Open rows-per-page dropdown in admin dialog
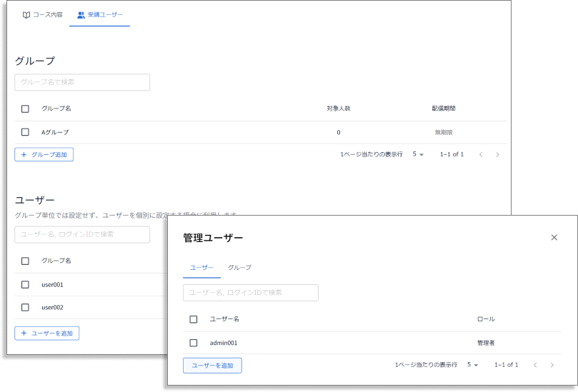The width and height of the screenshot is (578, 392). 472,365
